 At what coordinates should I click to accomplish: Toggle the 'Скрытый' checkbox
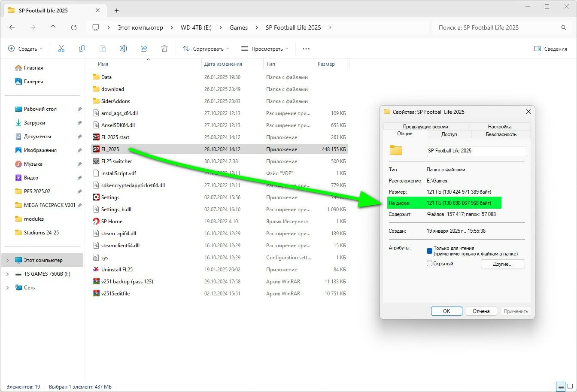point(429,264)
